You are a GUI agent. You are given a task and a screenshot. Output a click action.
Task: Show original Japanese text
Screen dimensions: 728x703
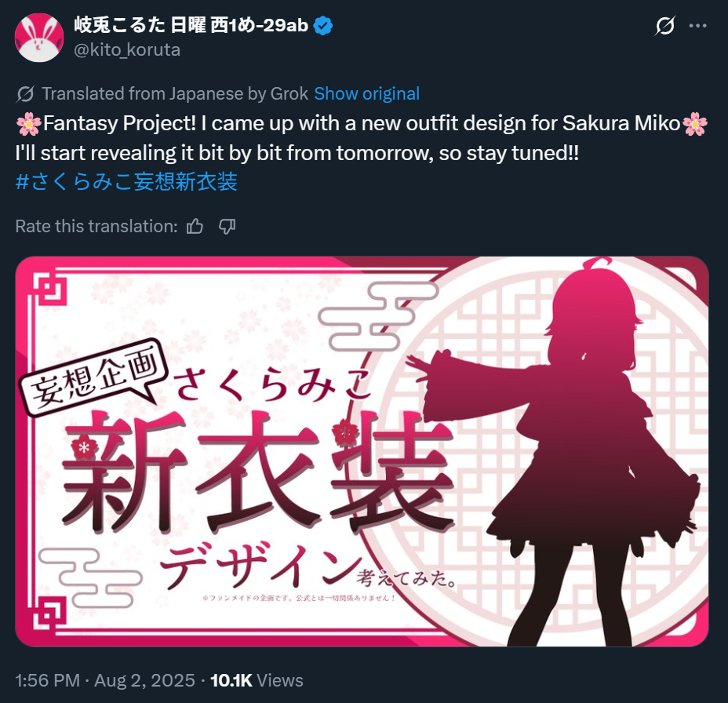[x=367, y=94]
